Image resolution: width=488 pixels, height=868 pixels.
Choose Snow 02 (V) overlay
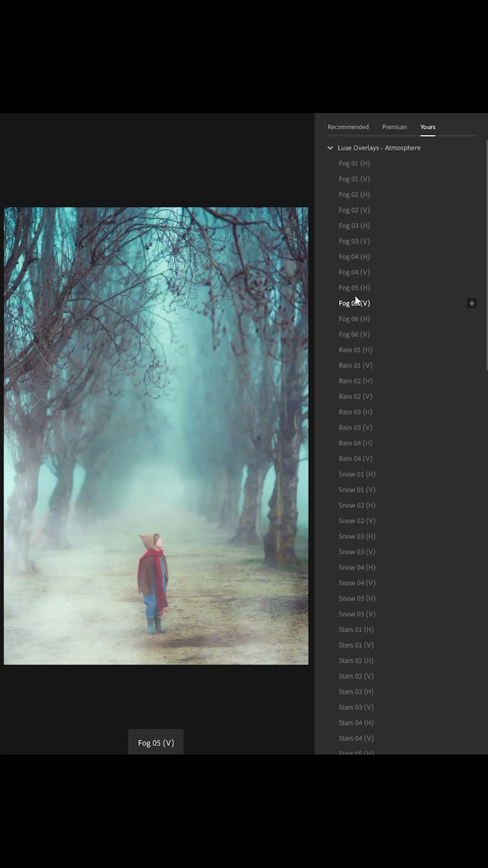point(357,521)
